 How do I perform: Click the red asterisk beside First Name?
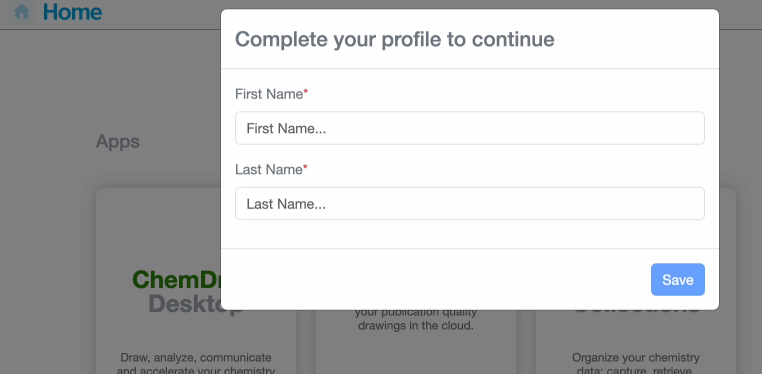click(x=306, y=92)
